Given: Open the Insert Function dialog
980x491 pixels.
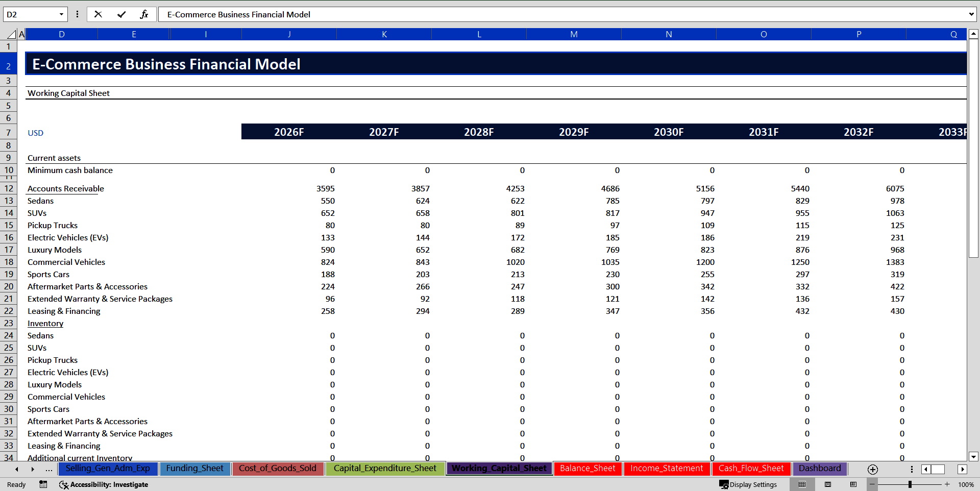Looking at the screenshot, I should tap(144, 14).
